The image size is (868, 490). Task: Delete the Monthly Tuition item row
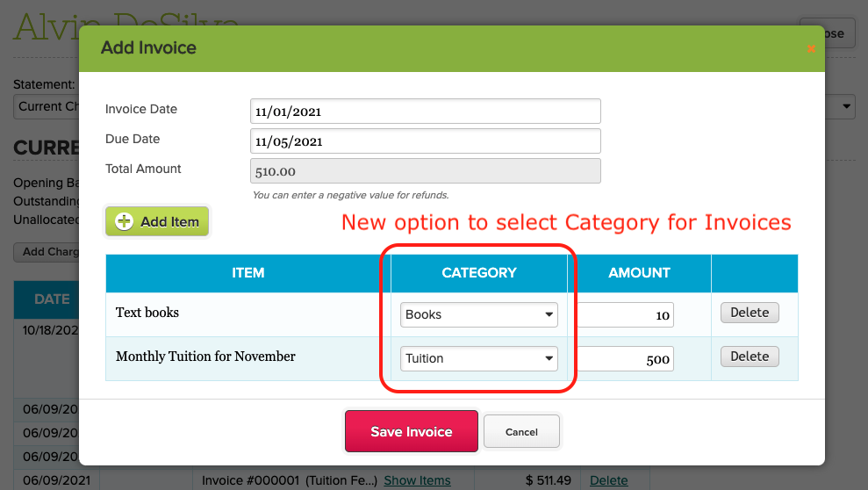pyautogui.click(x=750, y=357)
